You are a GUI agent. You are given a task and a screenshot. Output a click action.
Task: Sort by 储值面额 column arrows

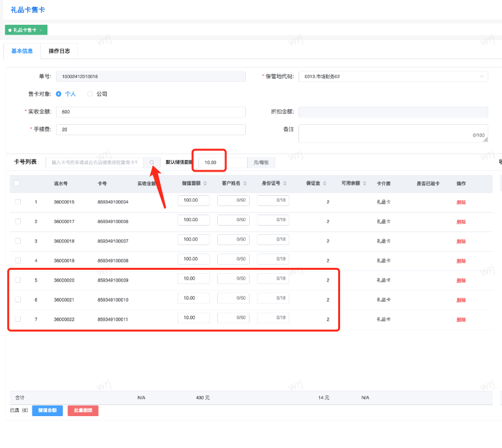[206, 183]
